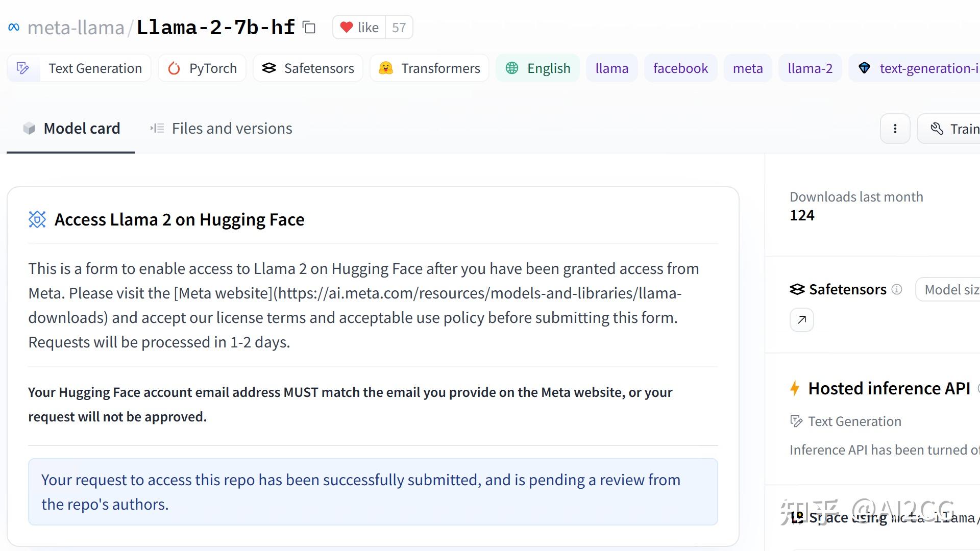Open the meta-llama organization link
980x551 pixels.
76,28
